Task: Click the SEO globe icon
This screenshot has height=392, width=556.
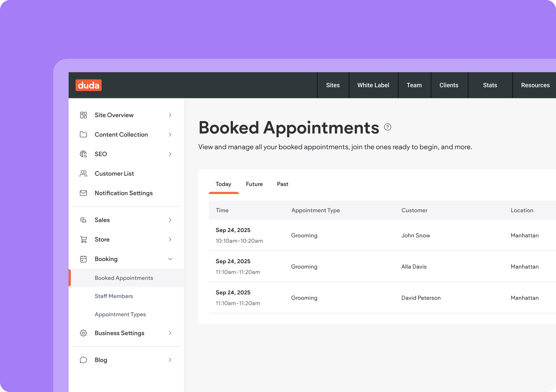Action: (83, 154)
